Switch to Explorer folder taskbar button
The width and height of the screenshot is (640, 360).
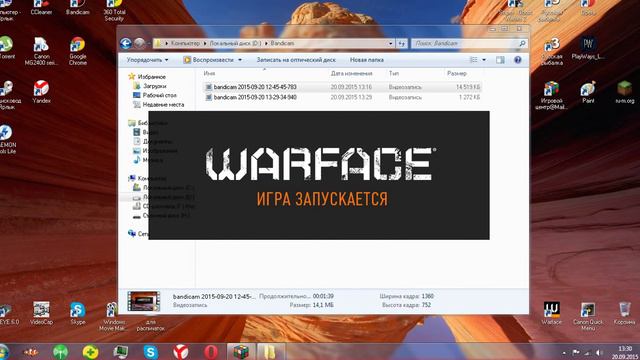tap(271, 351)
